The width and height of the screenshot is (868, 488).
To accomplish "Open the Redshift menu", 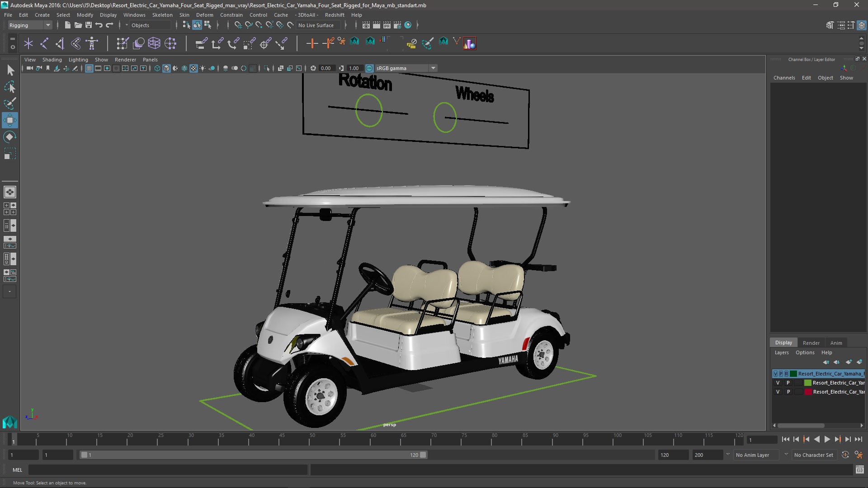I will [335, 15].
